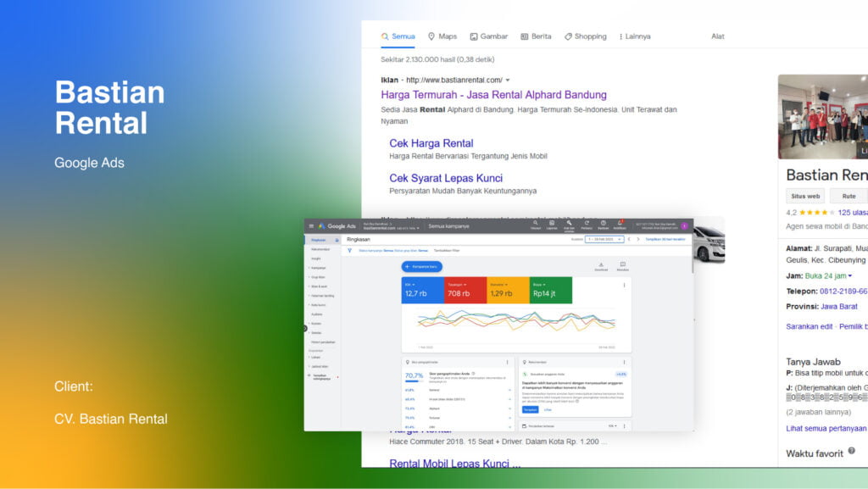Open the chart card three-dot menu
868x489 pixels.
tap(625, 285)
